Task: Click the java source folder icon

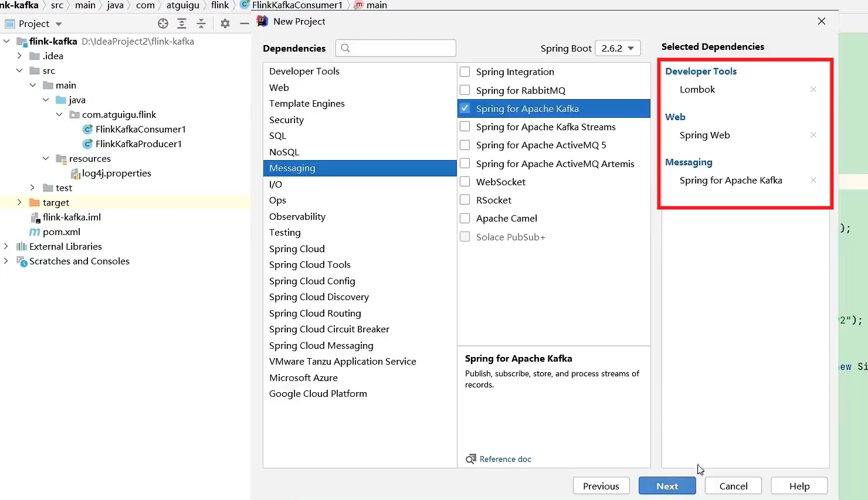Action: (61, 100)
